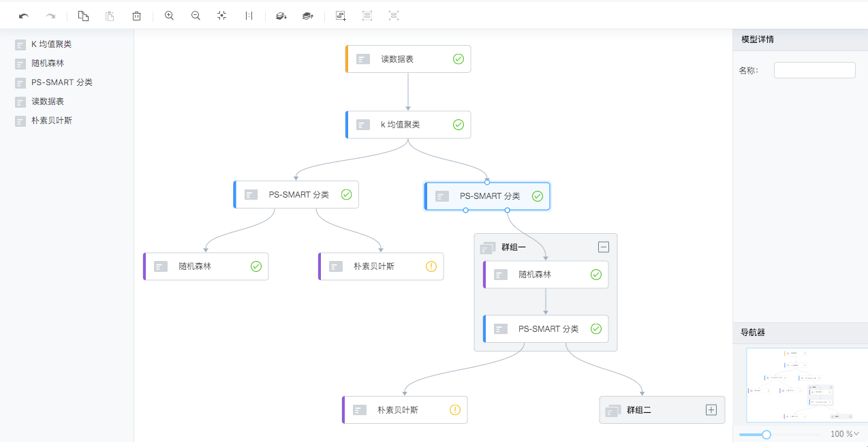Viewport: 868px width, 447px height.
Task: Click the multi-select marquee icon
Action: [x=341, y=16]
